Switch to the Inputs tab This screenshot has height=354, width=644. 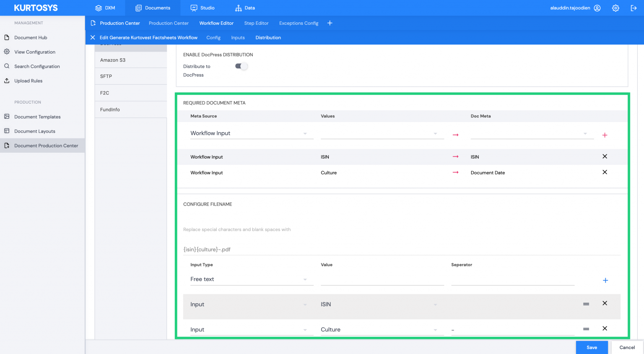pyautogui.click(x=238, y=37)
